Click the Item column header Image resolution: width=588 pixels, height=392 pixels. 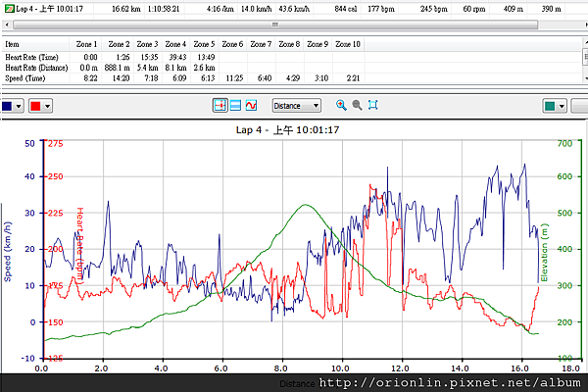(x=35, y=44)
